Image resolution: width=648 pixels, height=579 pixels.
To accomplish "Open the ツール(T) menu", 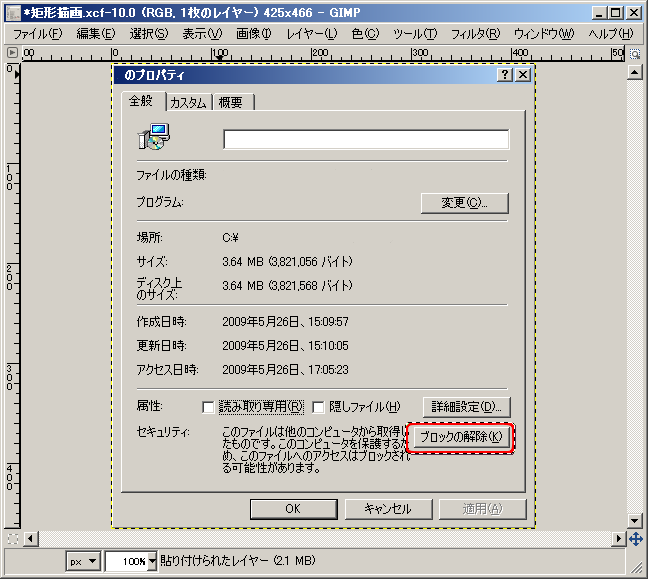I will point(415,33).
